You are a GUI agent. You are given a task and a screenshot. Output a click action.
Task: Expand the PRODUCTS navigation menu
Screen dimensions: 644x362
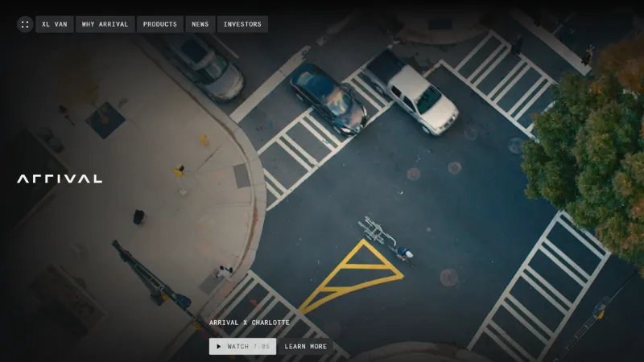[159, 24]
